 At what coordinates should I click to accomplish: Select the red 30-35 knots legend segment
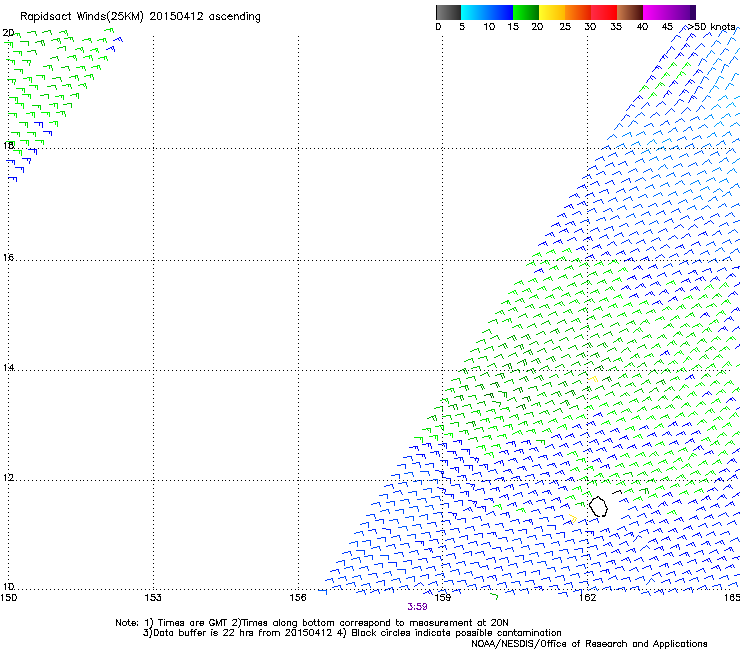pyautogui.click(x=604, y=12)
